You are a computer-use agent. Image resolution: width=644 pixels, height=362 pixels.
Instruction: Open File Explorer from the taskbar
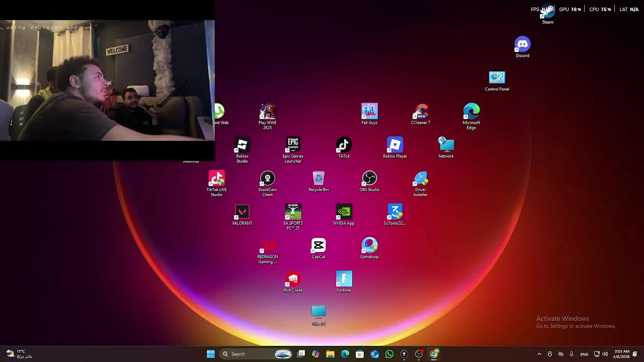point(330,354)
